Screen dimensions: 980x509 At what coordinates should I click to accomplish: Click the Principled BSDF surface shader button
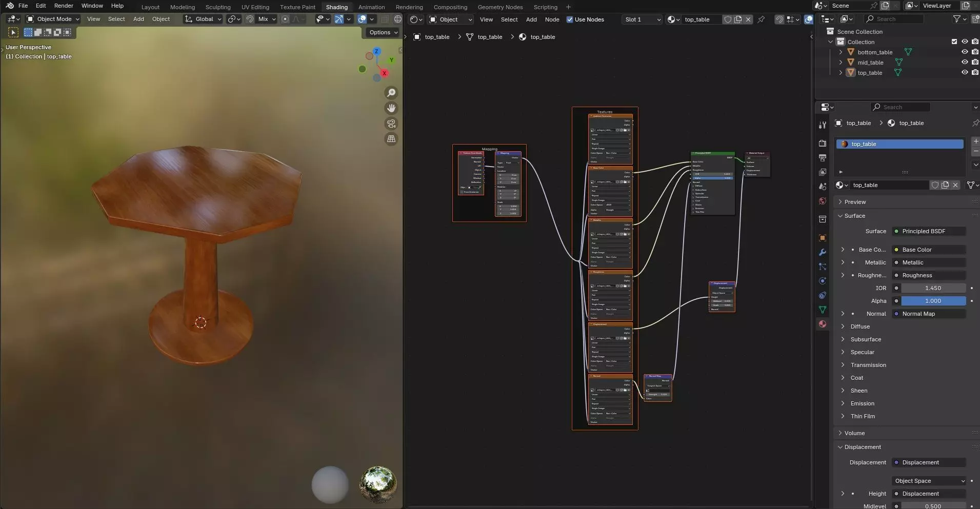coord(929,231)
